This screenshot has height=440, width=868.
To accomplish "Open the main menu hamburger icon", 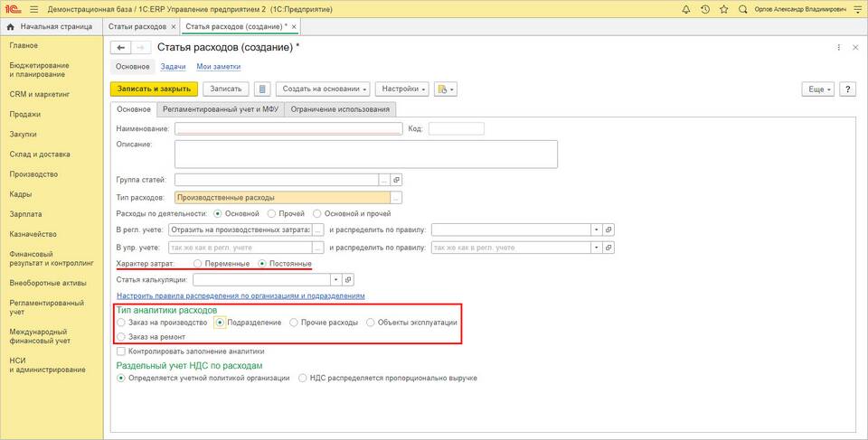I will click(x=33, y=9).
